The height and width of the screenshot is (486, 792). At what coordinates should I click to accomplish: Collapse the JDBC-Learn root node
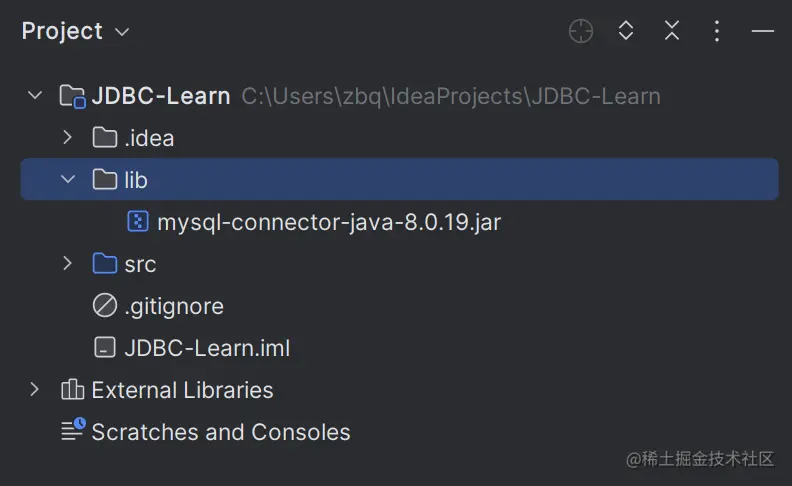point(36,96)
